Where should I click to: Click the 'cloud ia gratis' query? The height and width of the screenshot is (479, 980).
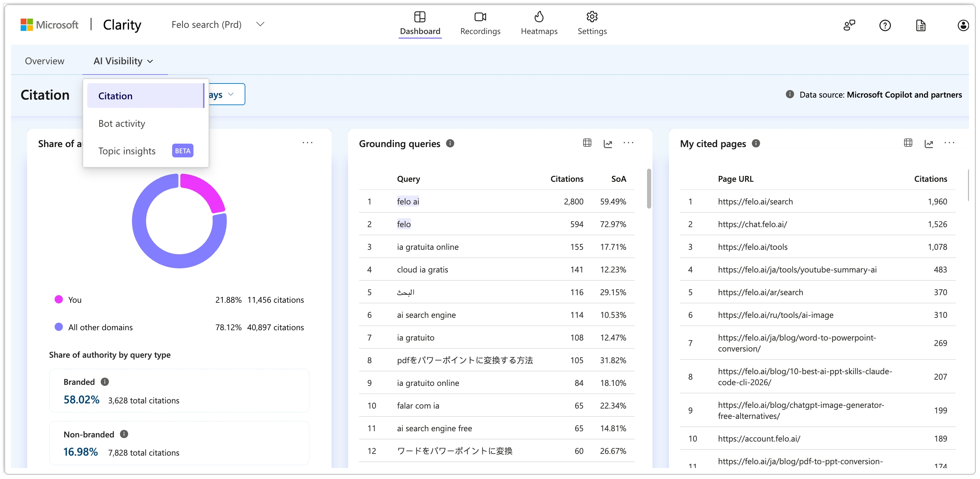[422, 270]
